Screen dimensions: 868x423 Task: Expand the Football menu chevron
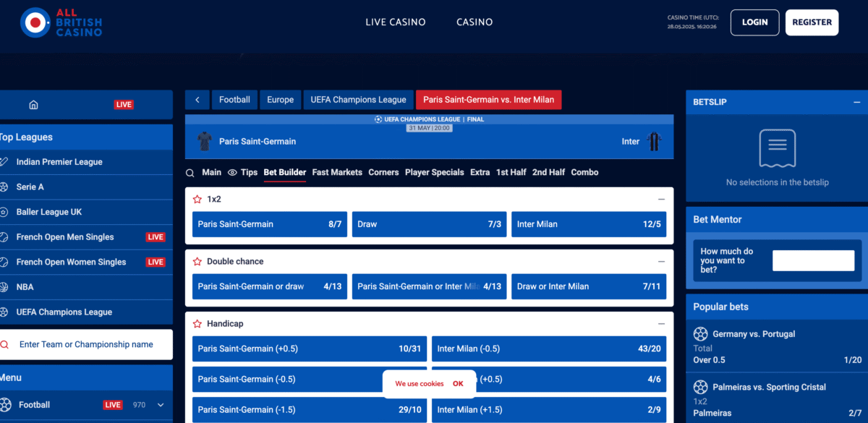[161, 405]
